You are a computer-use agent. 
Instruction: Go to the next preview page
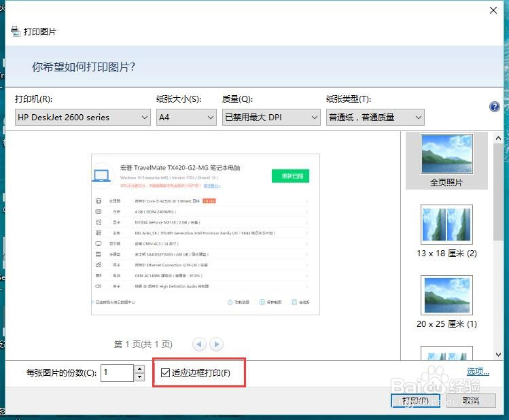(x=217, y=344)
